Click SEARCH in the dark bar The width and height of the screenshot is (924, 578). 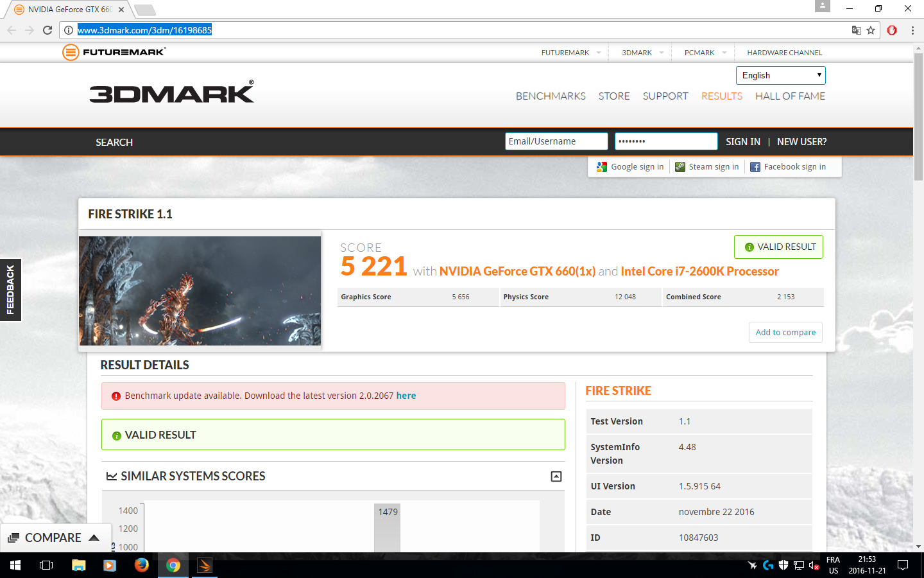point(114,143)
